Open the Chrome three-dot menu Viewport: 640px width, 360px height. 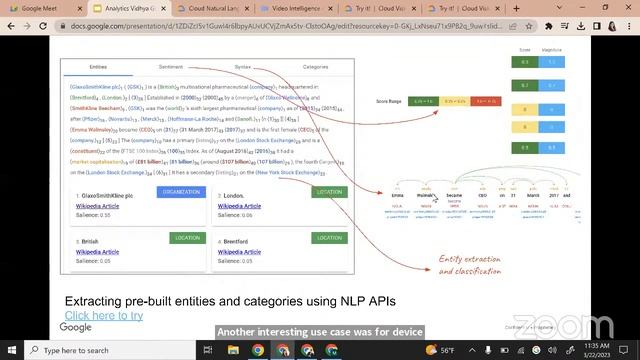point(629,26)
